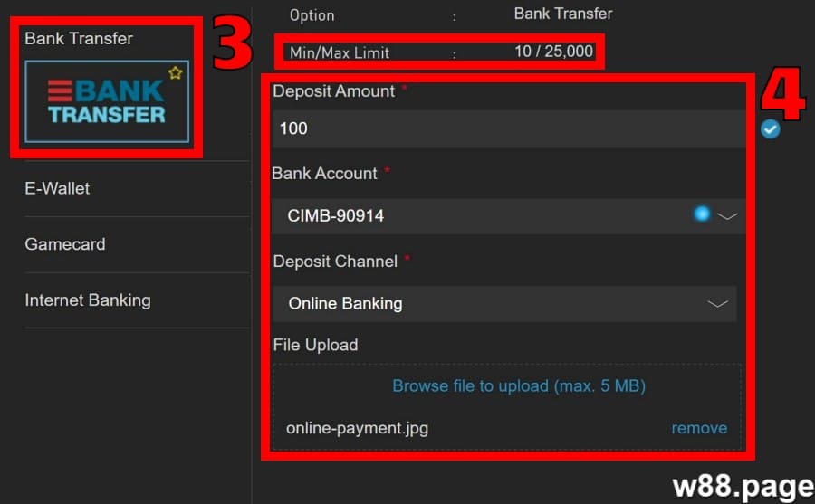815x504 pixels.
Task: Open the Bank Transfer menu heading
Action: [79, 38]
